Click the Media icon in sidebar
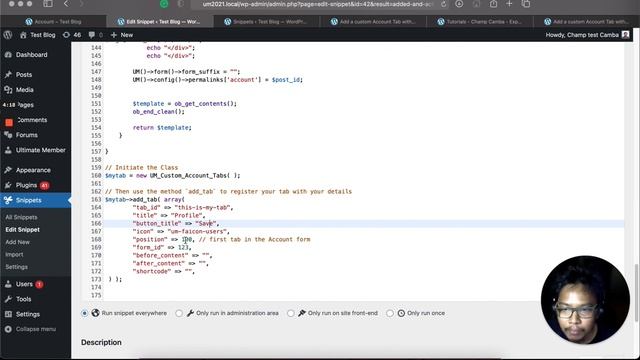This screenshot has height=360, width=640. (x=8, y=90)
